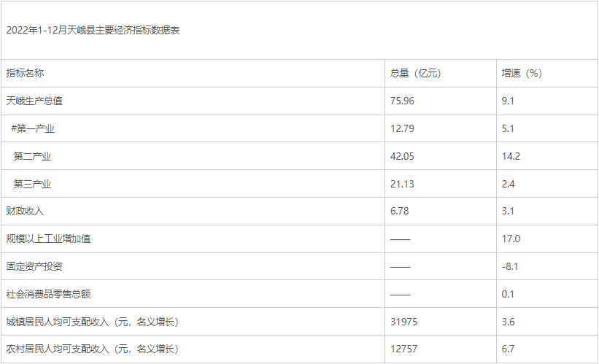Click the value 75.96
599x364 pixels.
(402, 101)
